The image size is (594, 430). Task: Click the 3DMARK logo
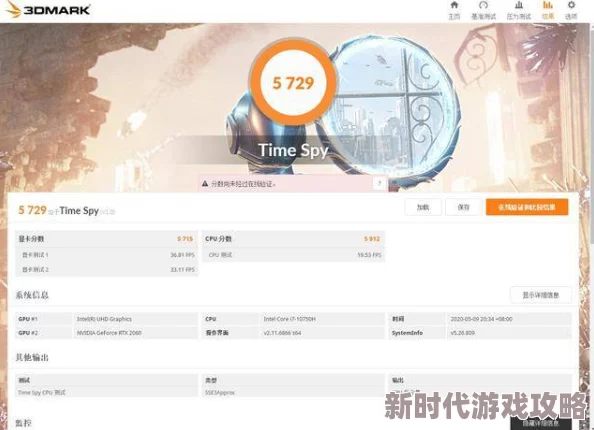(48, 9)
